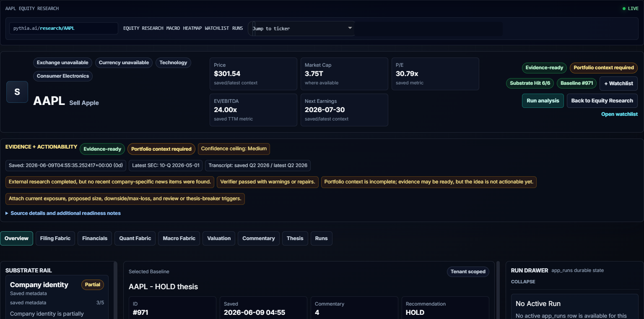
Task: Click Back to Equity Research button
Action: pyautogui.click(x=602, y=101)
